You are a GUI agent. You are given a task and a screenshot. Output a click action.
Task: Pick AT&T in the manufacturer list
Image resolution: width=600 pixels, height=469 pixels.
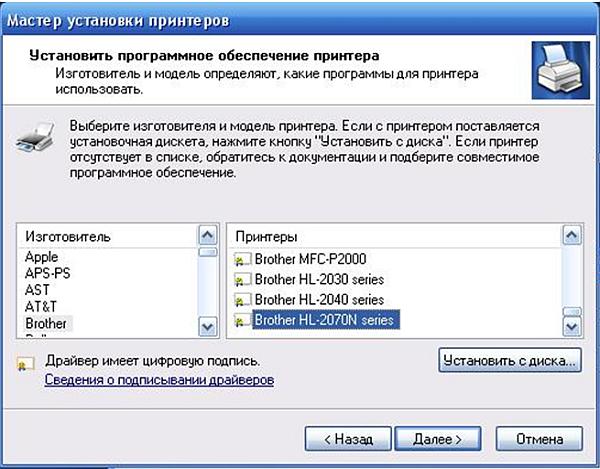(42, 307)
